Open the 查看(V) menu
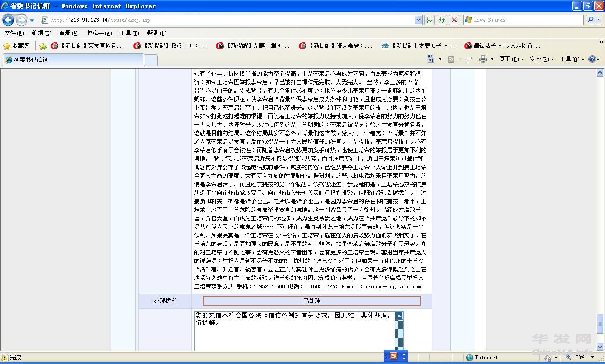 [69, 33]
